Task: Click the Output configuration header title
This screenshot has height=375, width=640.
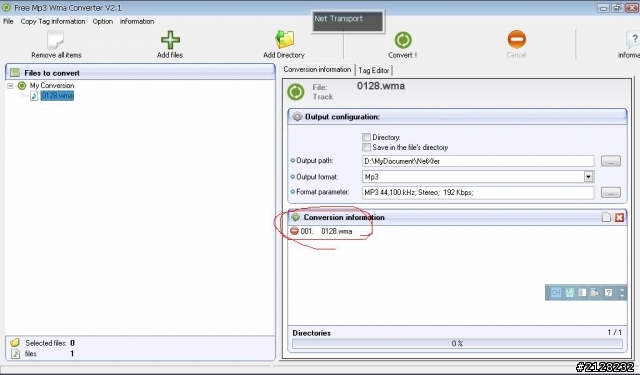Action: (x=342, y=117)
